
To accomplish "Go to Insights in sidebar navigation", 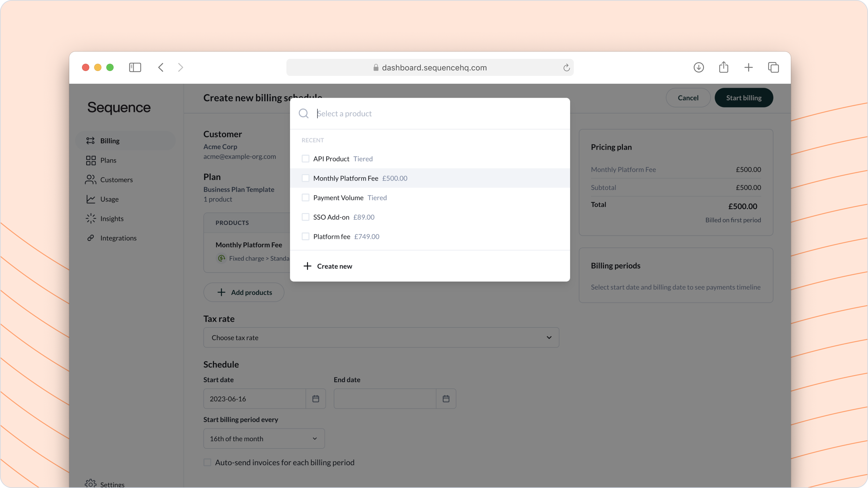I will tap(111, 219).
